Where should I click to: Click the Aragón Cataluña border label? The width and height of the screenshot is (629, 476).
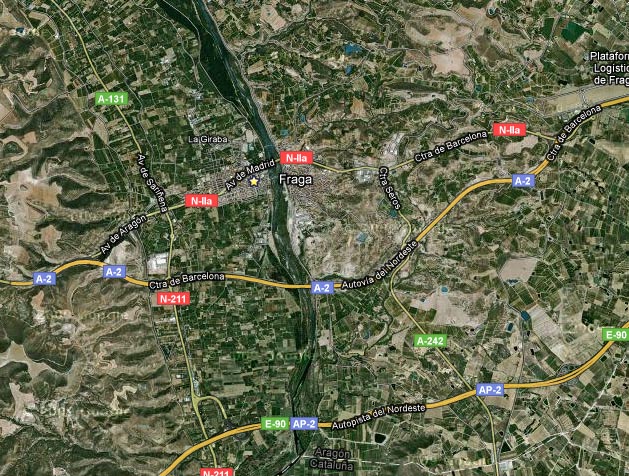332,459
